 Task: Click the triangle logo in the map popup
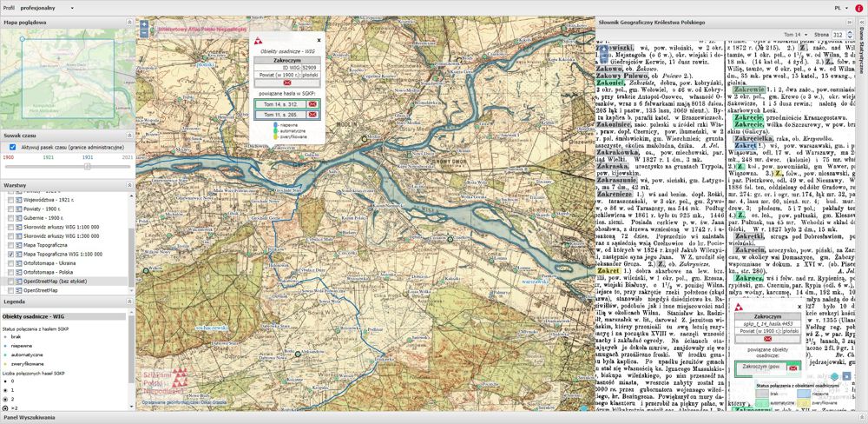click(259, 41)
